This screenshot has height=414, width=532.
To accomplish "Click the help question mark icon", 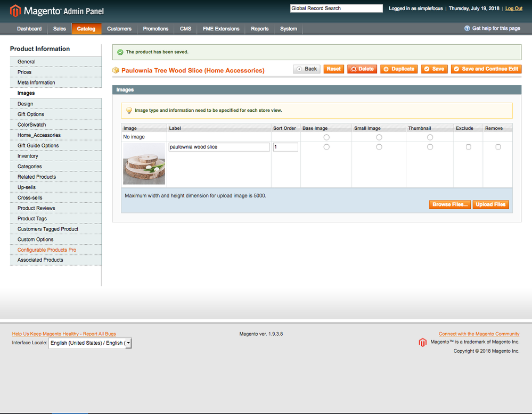I will click(x=467, y=29).
